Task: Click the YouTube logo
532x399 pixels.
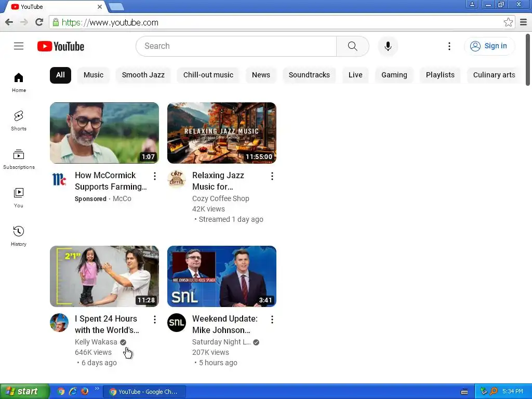Action: tap(61, 46)
